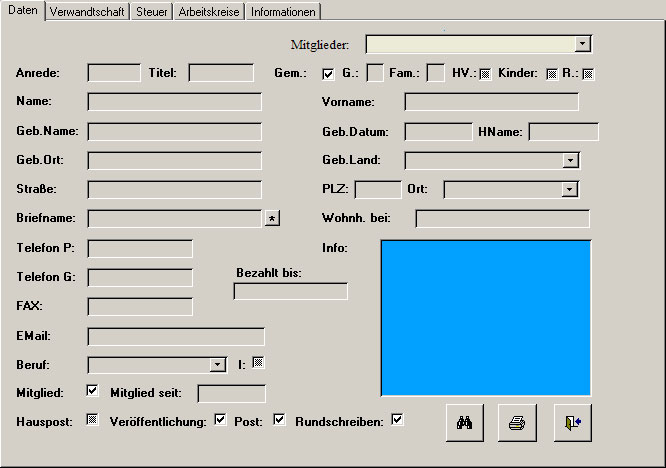Switch to the Arbeitskreise tab
Image resolution: width=666 pixels, height=468 pixels.
(209, 12)
